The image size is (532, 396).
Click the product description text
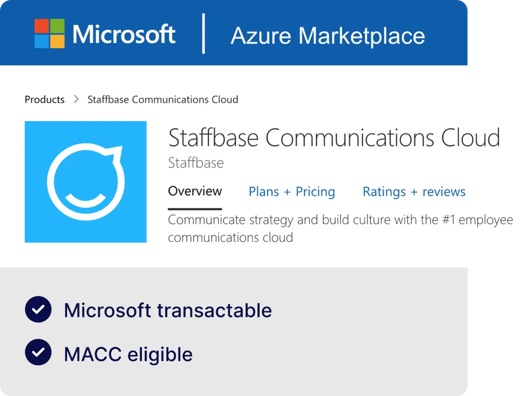(340, 228)
